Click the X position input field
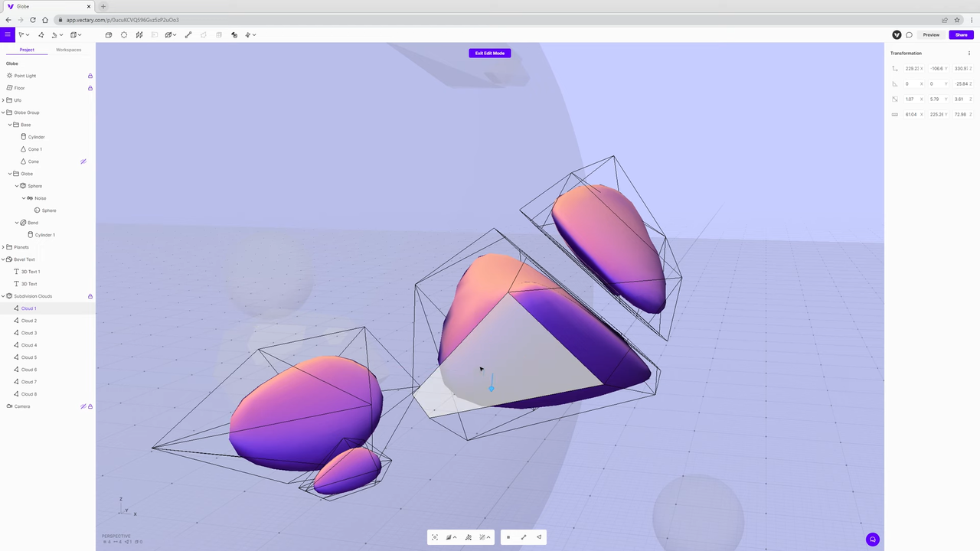 [911, 69]
